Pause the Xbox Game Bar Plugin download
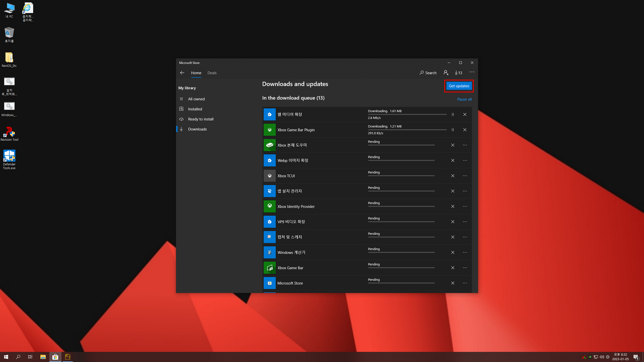This screenshot has height=362, width=644. coord(453,130)
